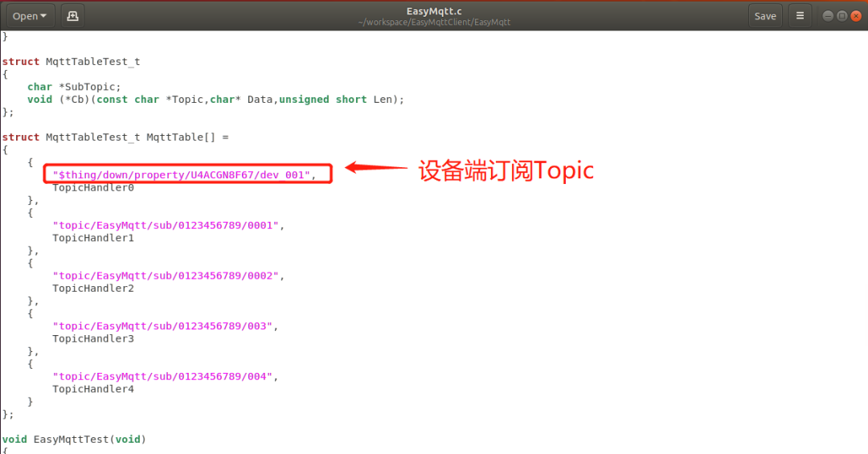The height and width of the screenshot is (454, 868).
Task: Maximize the gedit window
Action: [x=841, y=16]
